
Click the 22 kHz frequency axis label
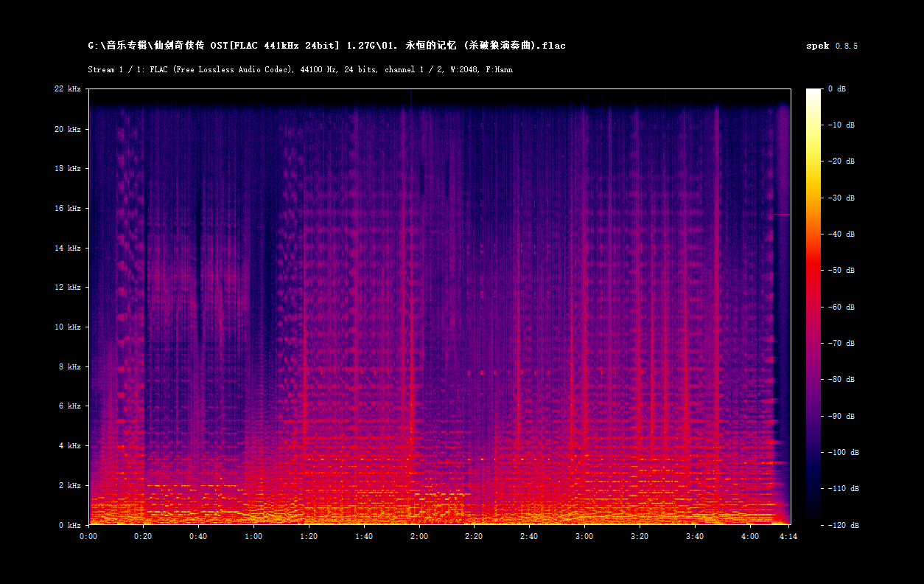click(69, 88)
